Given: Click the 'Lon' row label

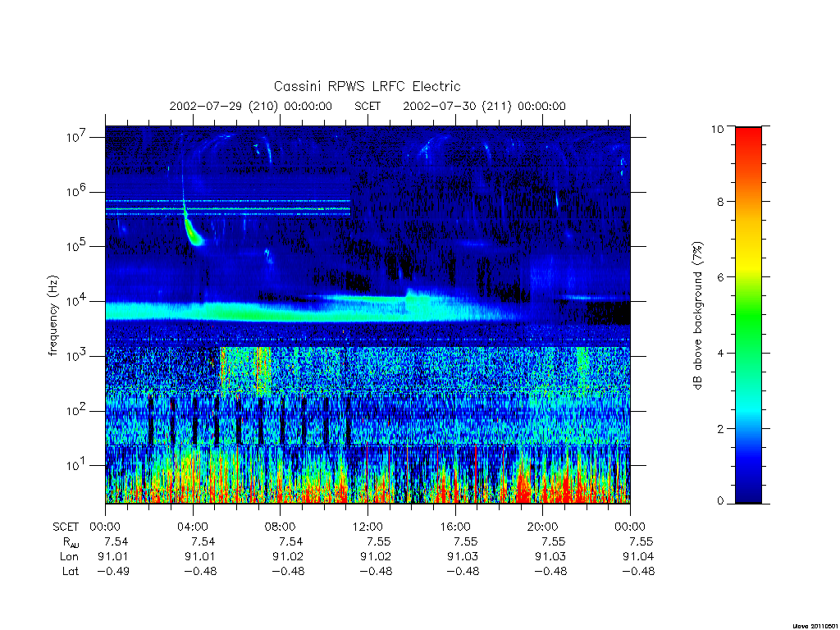Looking at the screenshot, I should (x=69, y=557).
